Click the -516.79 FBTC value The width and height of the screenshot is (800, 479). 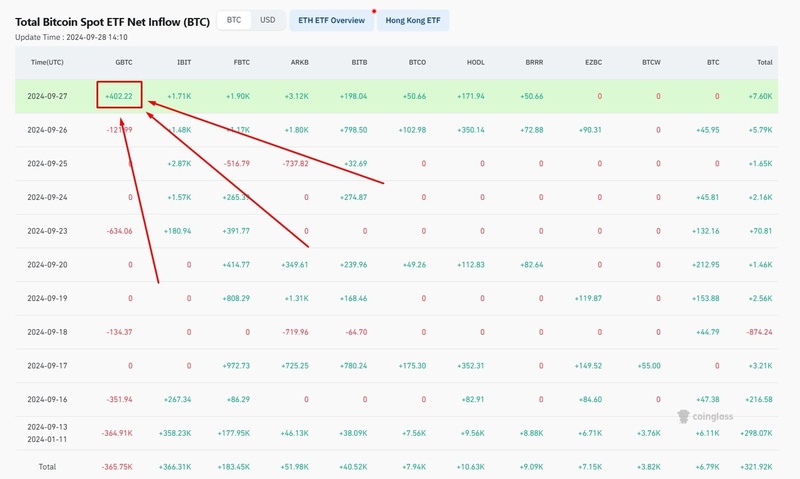(x=237, y=163)
